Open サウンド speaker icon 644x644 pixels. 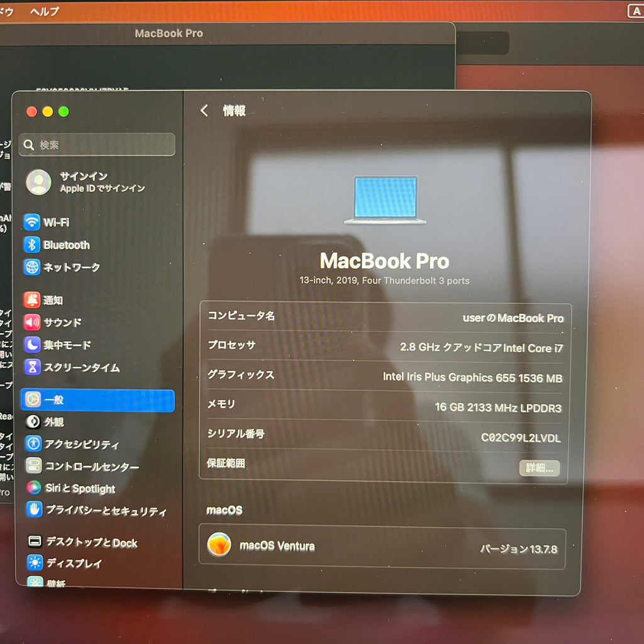click(32, 323)
